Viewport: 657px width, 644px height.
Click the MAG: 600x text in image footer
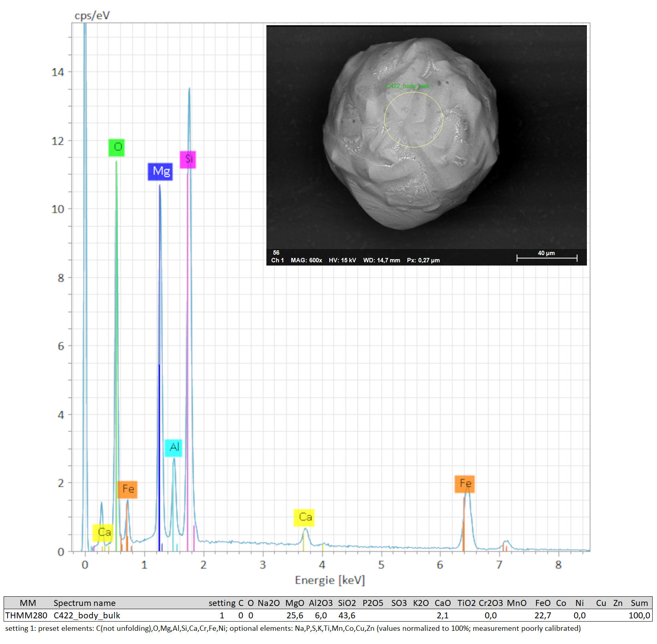[x=306, y=260]
